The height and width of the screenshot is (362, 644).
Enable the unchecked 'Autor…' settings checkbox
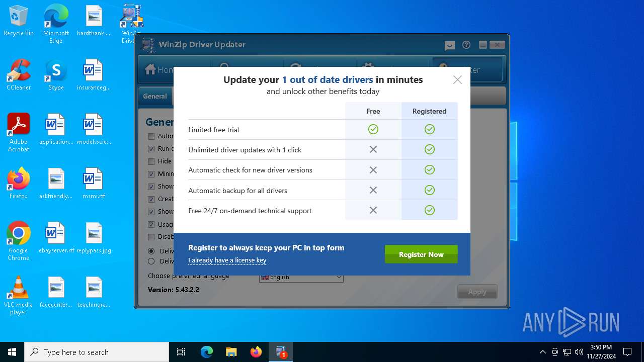151,136
